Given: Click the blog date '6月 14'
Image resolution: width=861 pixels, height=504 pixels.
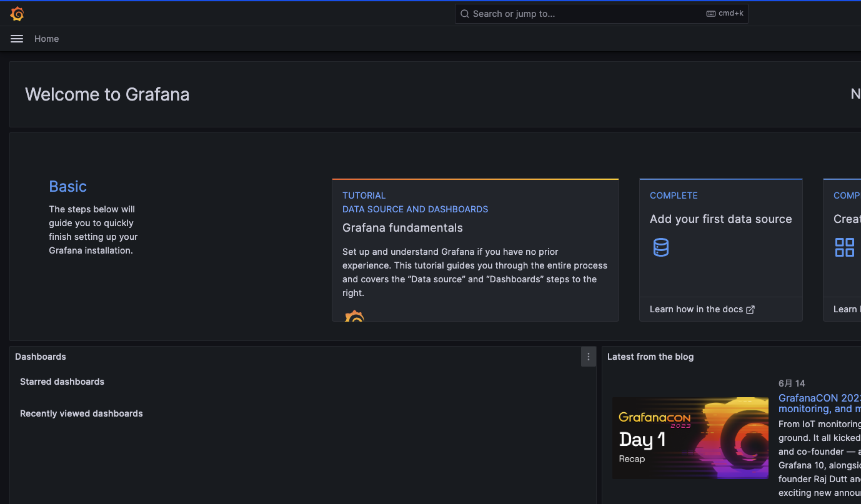Looking at the screenshot, I should pos(792,383).
